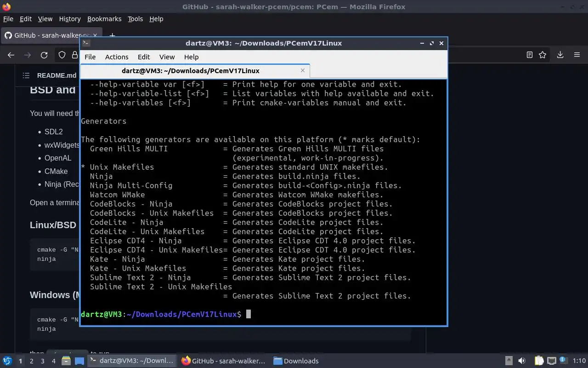This screenshot has height=368, width=588.
Task: Open the Firefox Help menu
Action: pos(156,19)
